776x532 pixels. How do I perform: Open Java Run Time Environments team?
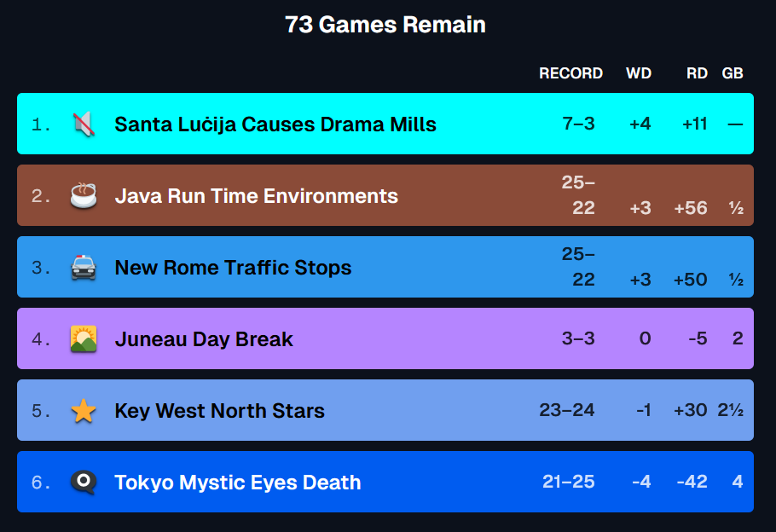tap(257, 196)
